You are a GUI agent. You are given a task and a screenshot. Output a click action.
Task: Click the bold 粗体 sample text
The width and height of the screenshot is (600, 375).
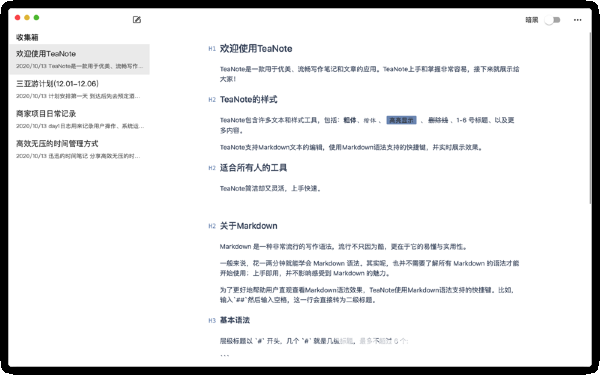tap(350, 120)
